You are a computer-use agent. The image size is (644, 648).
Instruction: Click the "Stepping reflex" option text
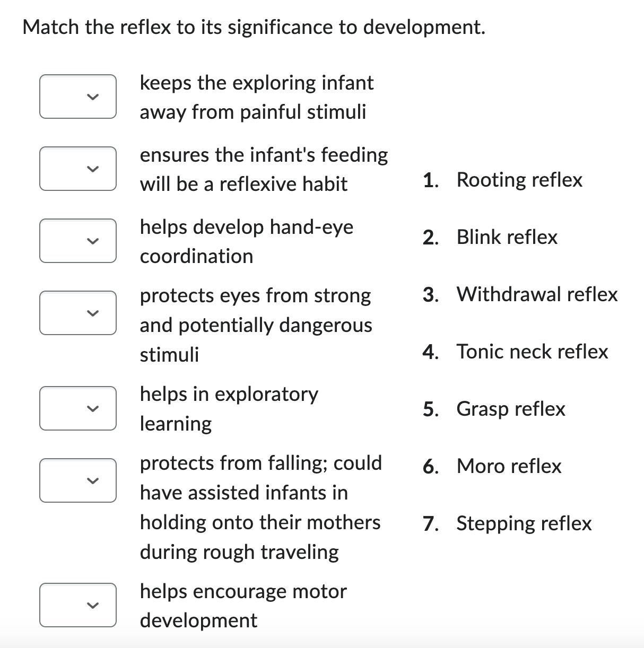pyautogui.click(x=524, y=523)
